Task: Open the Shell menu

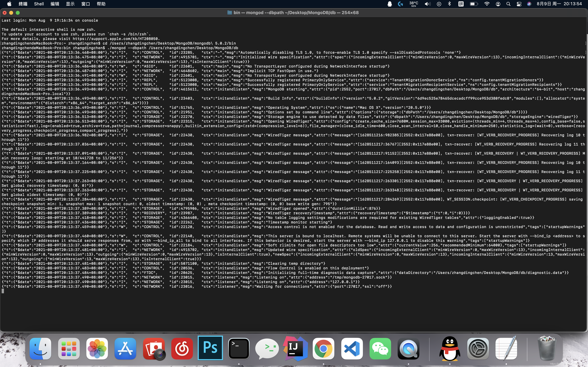Action: click(x=39, y=4)
